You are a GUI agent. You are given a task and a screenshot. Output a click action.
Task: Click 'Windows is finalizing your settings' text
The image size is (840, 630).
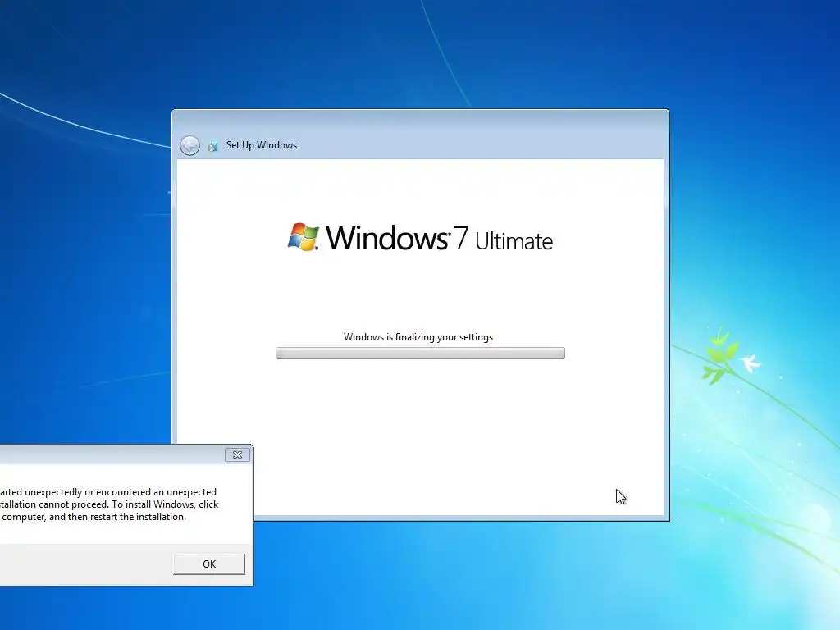click(418, 337)
